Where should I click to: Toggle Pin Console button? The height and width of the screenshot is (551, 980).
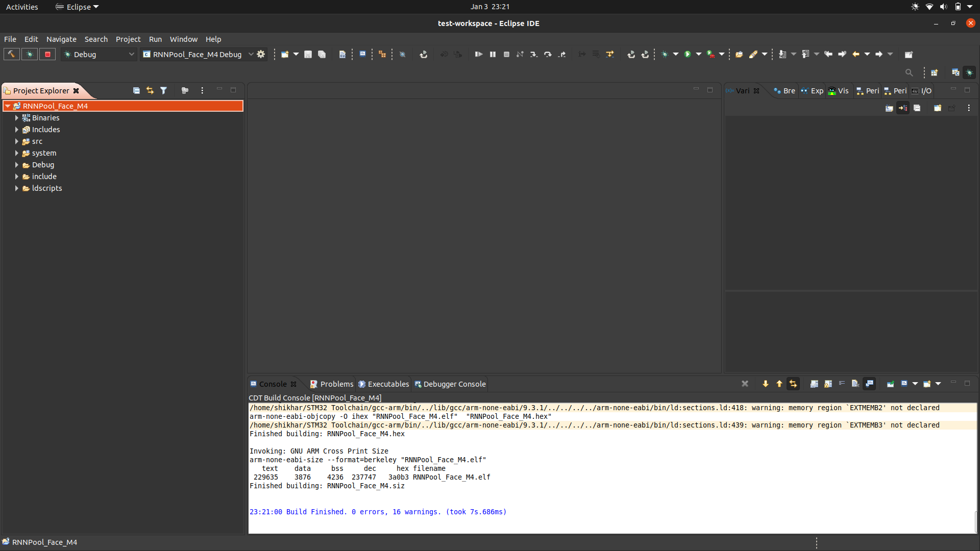pos(890,384)
